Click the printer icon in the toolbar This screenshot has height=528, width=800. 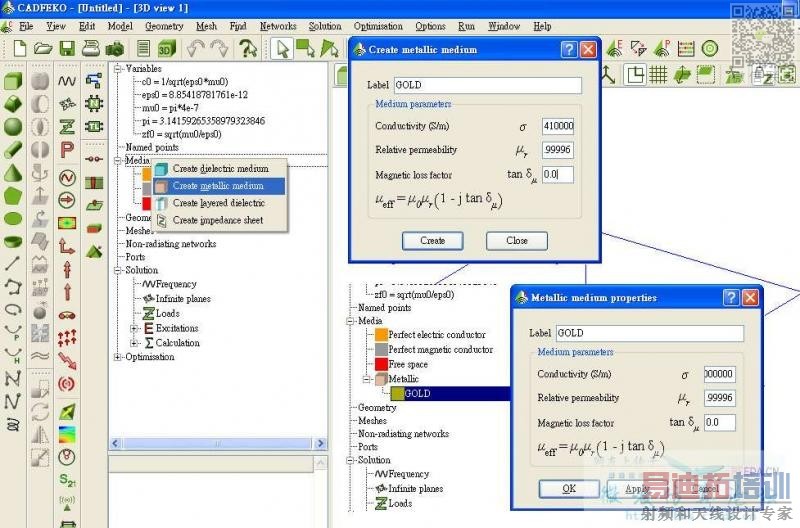click(91, 48)
